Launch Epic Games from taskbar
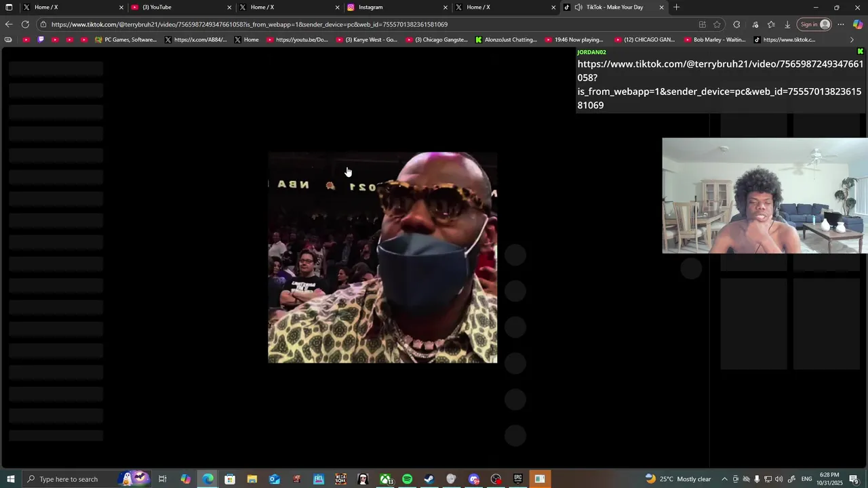This screenshot has width=868, height=488. [x=518, y=479]
